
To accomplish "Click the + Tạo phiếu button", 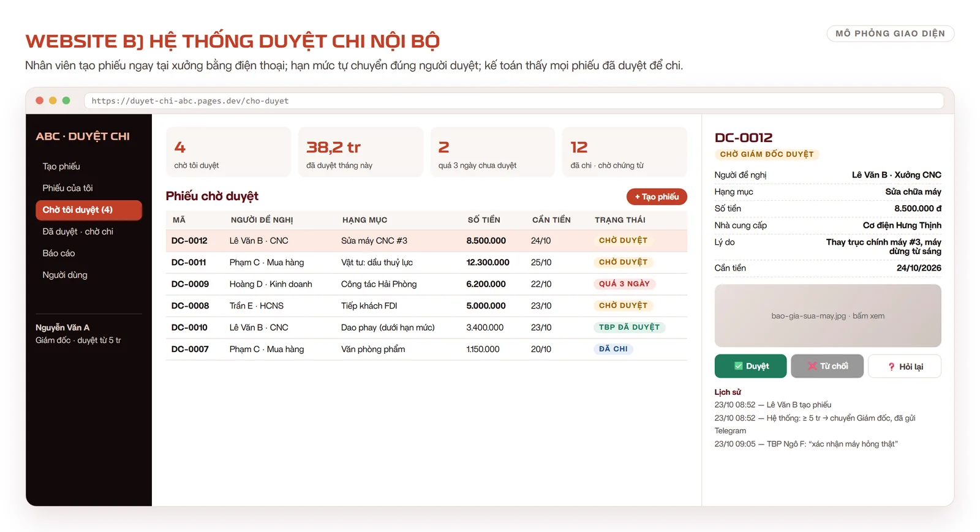I will (657, 197).
